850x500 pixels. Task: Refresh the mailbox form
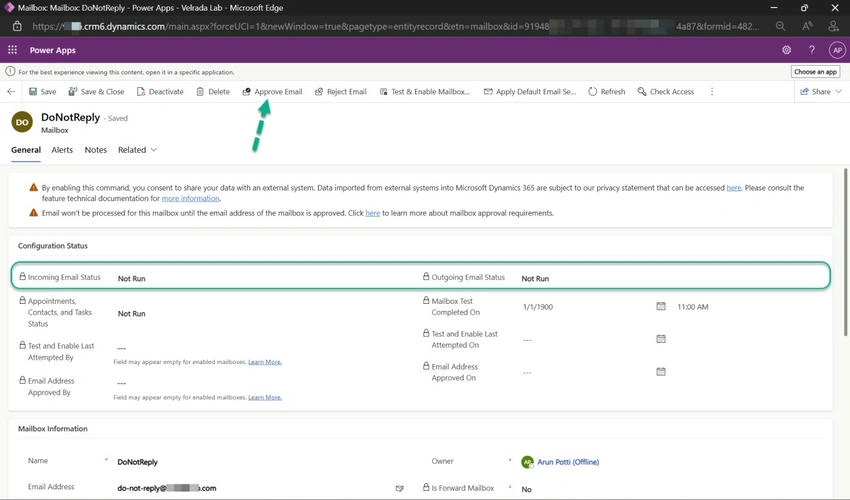[x=607, y=92]
